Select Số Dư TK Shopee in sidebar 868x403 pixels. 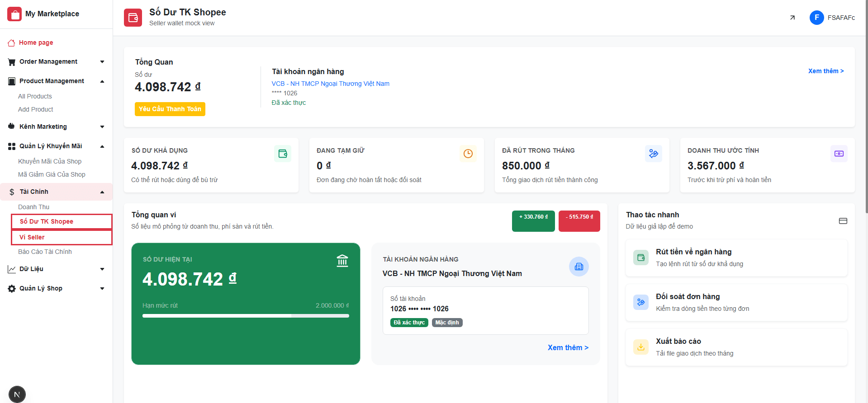[x=62, y=221]
